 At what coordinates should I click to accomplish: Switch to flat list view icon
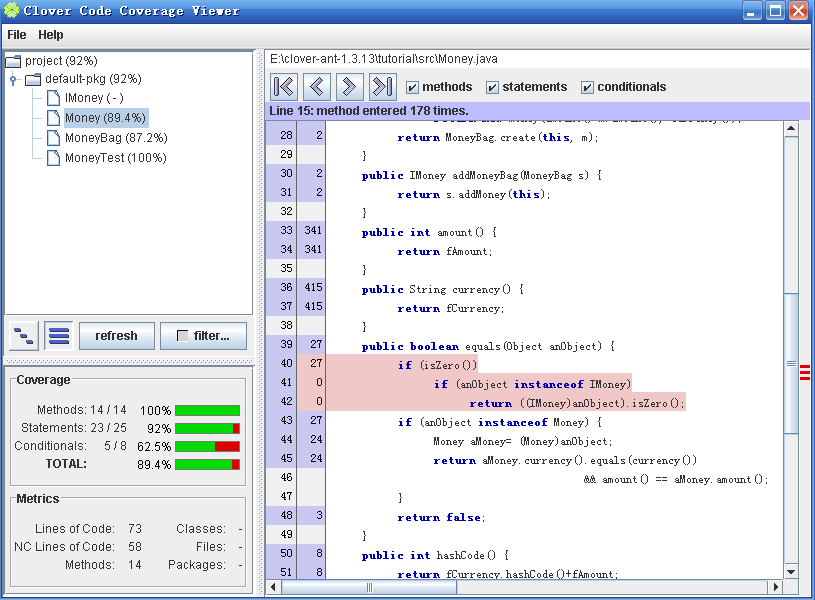[59, 336]
